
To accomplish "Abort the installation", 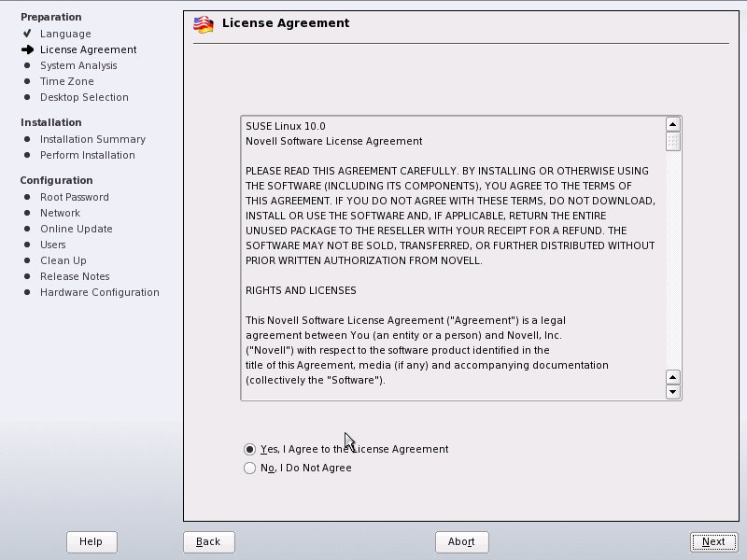I will 461,542.
